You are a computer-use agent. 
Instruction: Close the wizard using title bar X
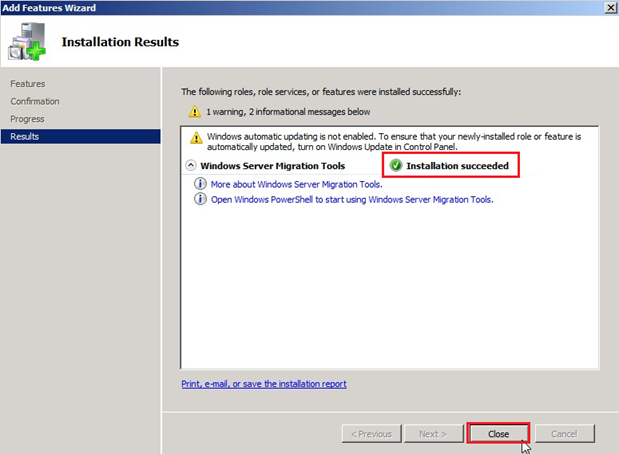coord(610,8)
